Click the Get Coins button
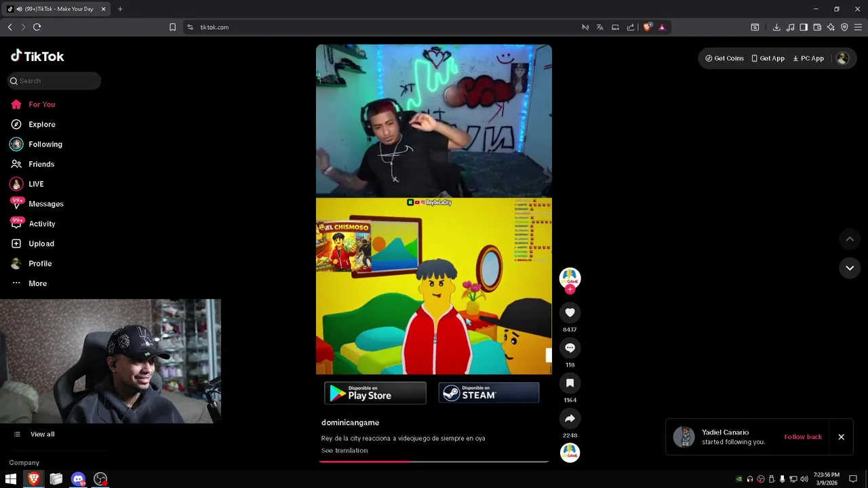868x488 pixels. [724, 58]
